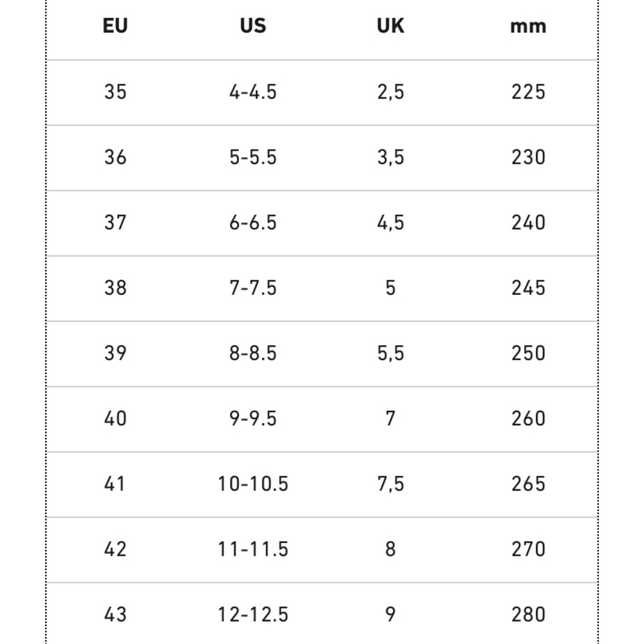Select EU size 43 cell
This screenshot has height=644, width=644.
tap(115, 614)
